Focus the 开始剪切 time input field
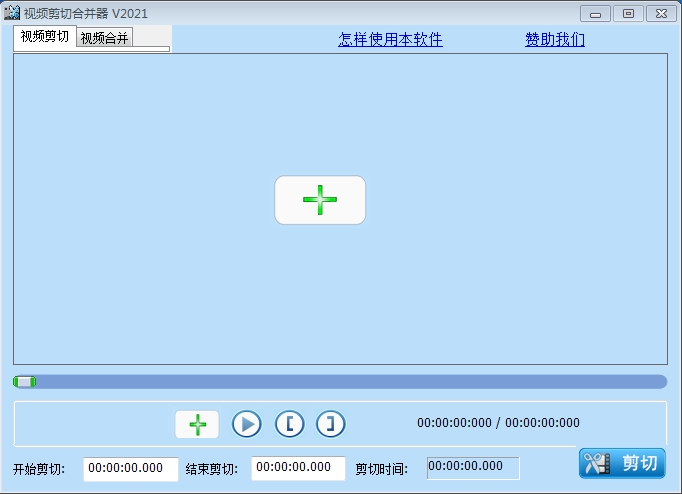This screenshot has width=682, height=494. point(130,468)
